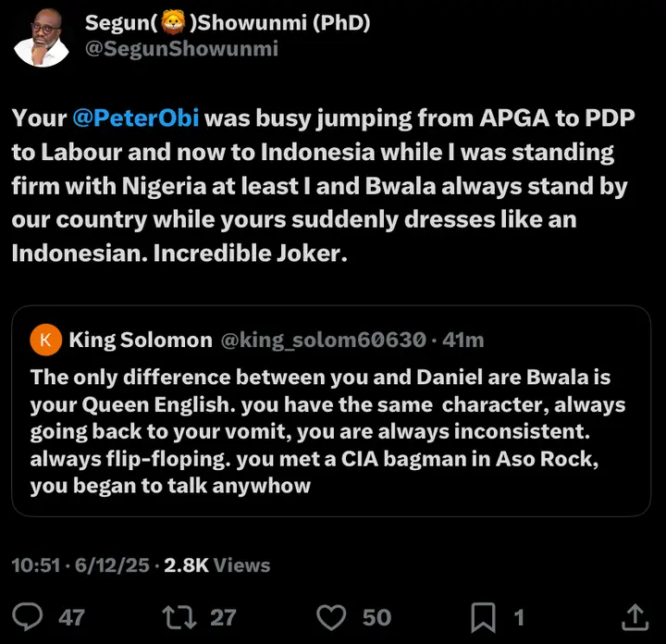Open Segun Showunmi's profile picture
Image resolution: width=666 pixels, height=644 pixels.
point(43,38)
